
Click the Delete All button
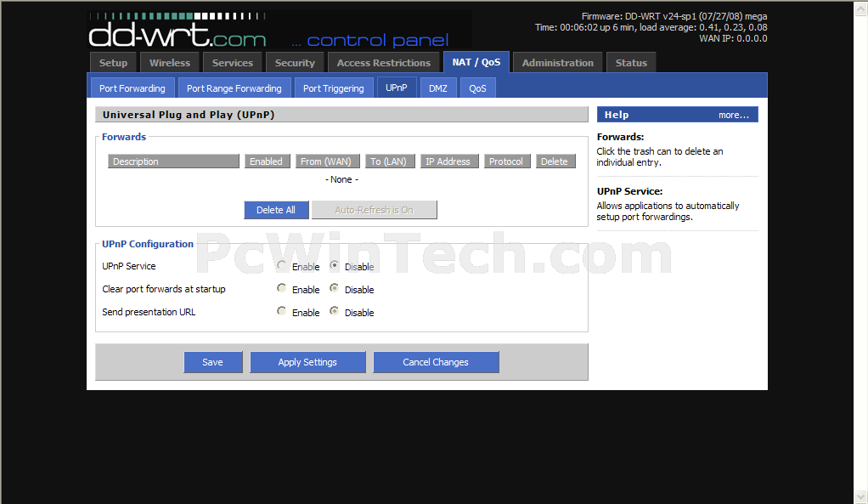pyautogui.click(x=276, y=210)
